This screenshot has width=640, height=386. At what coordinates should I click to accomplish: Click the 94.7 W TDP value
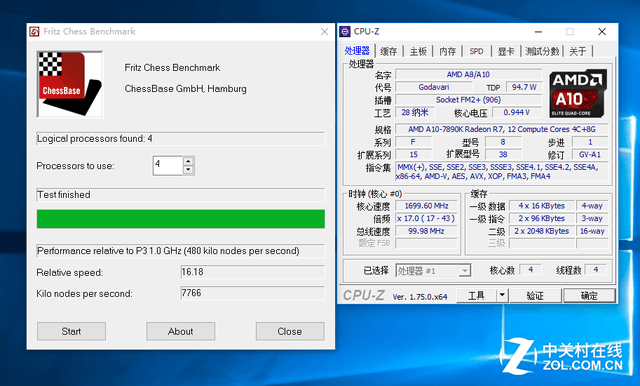(x=524, y=87)
